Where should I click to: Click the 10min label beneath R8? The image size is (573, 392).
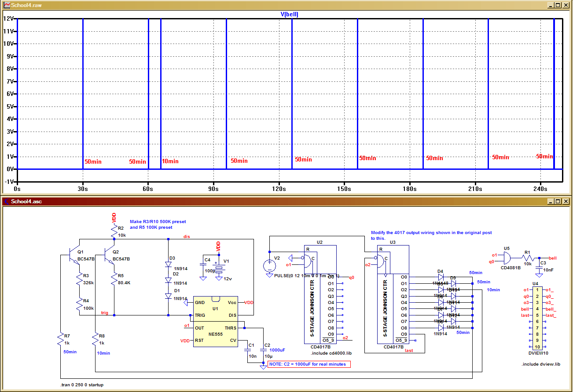tap(103, 353)
